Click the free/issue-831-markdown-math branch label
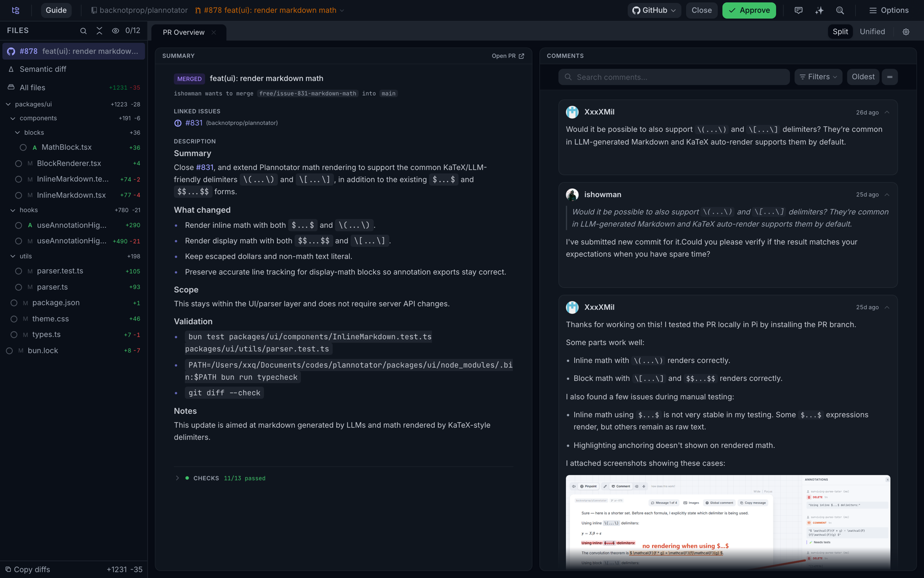 pos(308,93)
